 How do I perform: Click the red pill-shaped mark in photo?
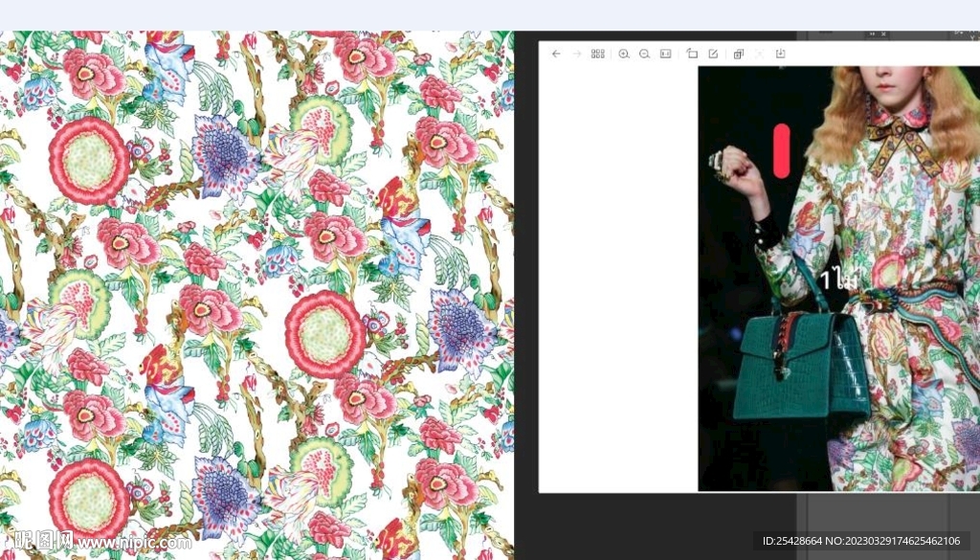pyautogui.click(x=781, y=150)
